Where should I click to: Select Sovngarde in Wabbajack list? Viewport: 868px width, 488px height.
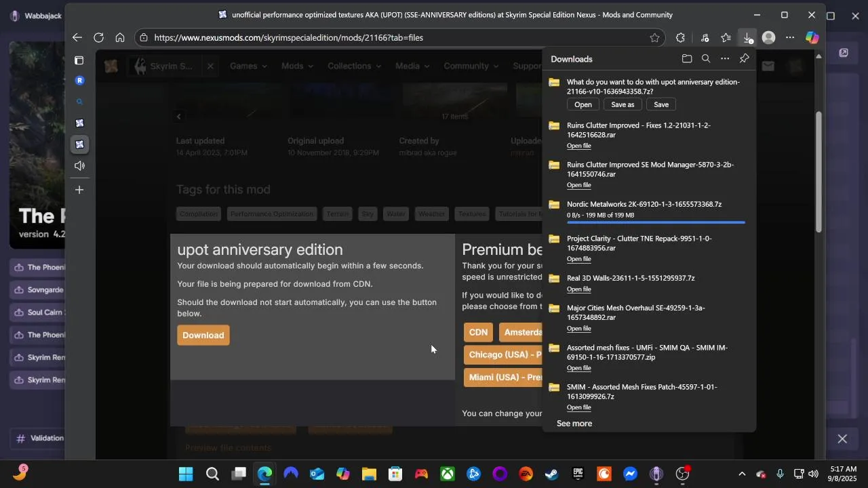(x=39, y=290)
